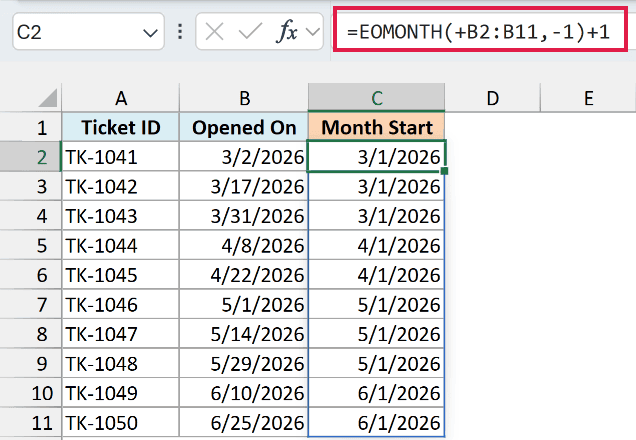Select the Opened On date 3/31/2026
Screen dimensions: 636x440
point(244,216)
